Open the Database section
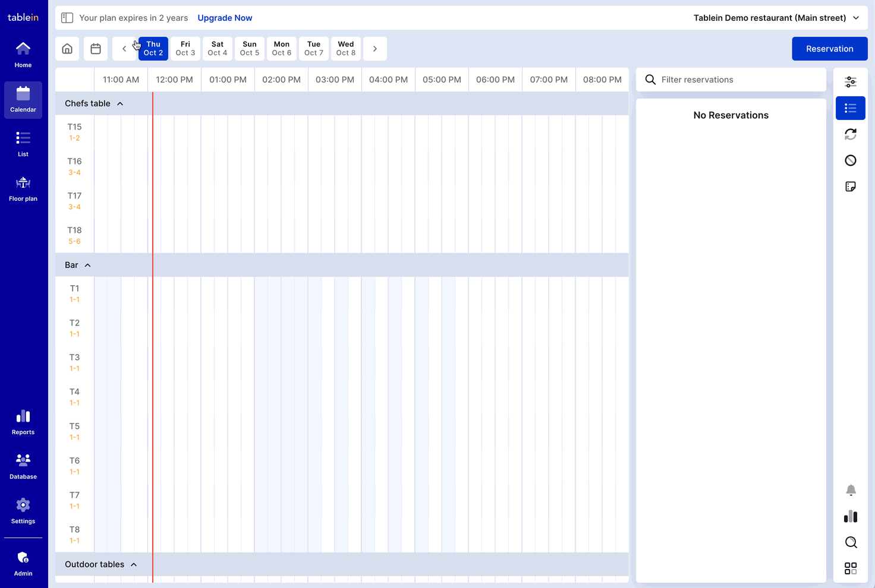 (x=23, y=467)
